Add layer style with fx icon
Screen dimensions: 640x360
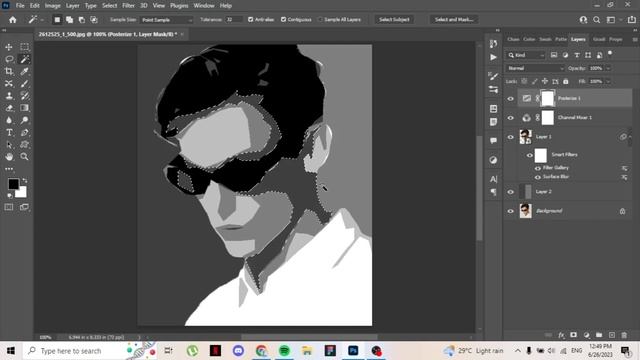[x=561, y=335]
